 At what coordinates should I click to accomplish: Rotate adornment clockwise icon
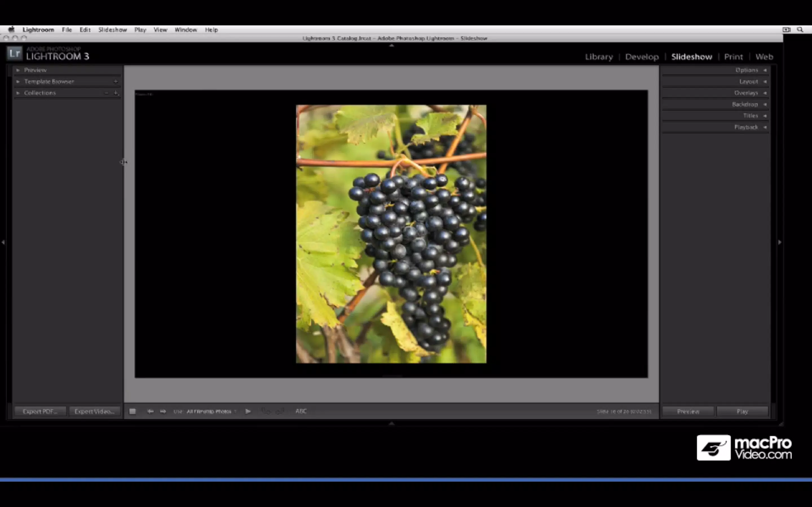tap(279, 411)
